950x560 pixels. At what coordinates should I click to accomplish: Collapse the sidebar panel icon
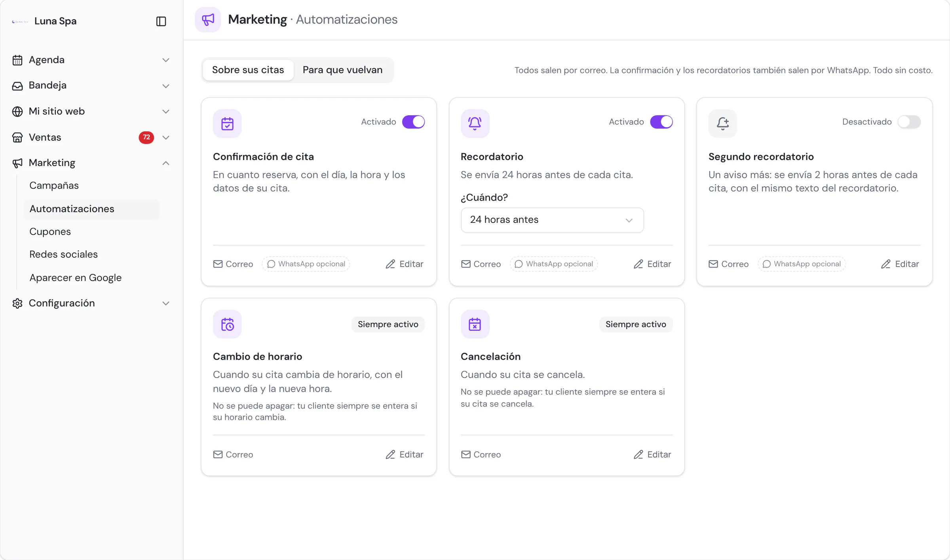coord(161,21)
